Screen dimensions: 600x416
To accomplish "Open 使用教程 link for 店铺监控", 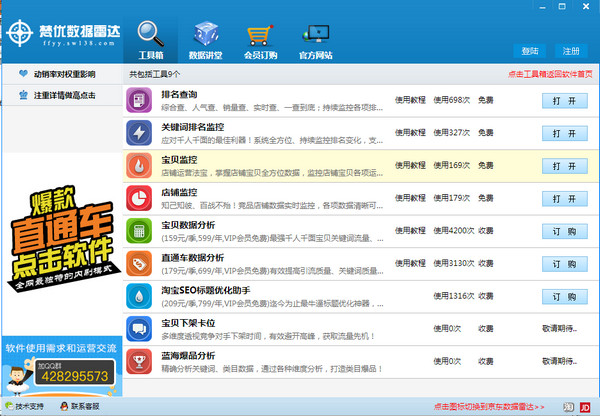I will tap(410, 198).
